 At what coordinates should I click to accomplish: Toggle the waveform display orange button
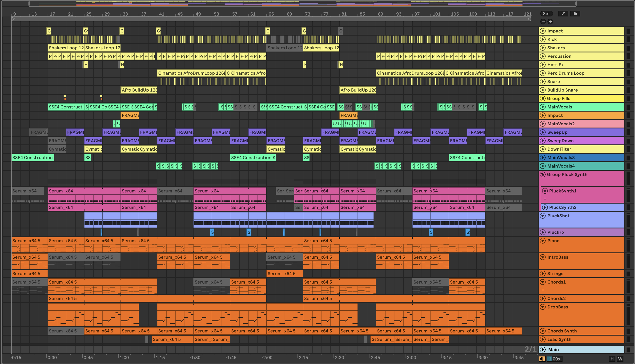542,359
